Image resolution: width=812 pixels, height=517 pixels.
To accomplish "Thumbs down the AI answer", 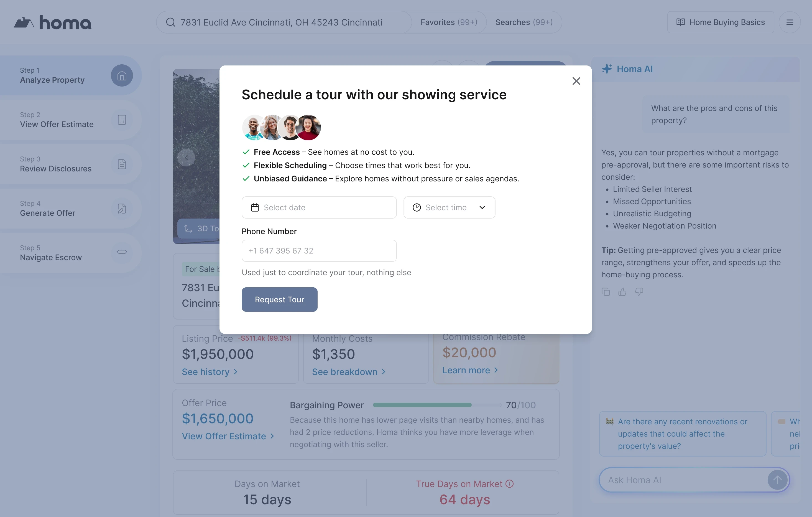I will [639, 292].
